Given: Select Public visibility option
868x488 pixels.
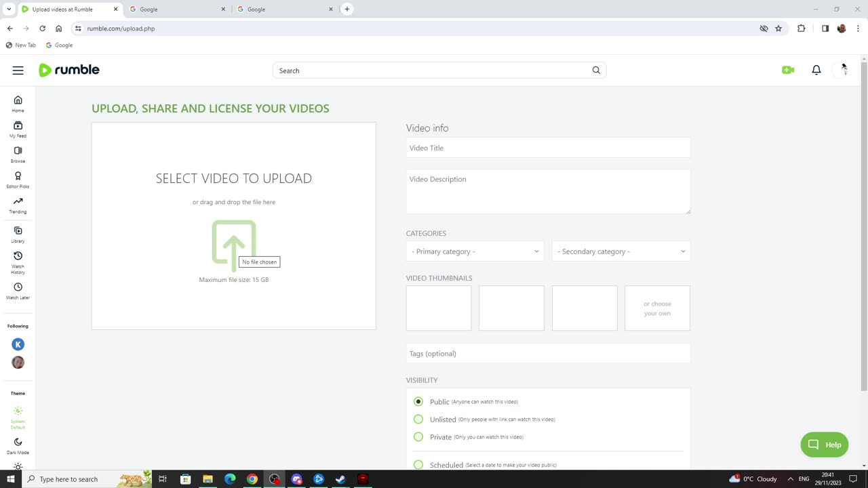Looking at the screenshot, I should point(418,401).
